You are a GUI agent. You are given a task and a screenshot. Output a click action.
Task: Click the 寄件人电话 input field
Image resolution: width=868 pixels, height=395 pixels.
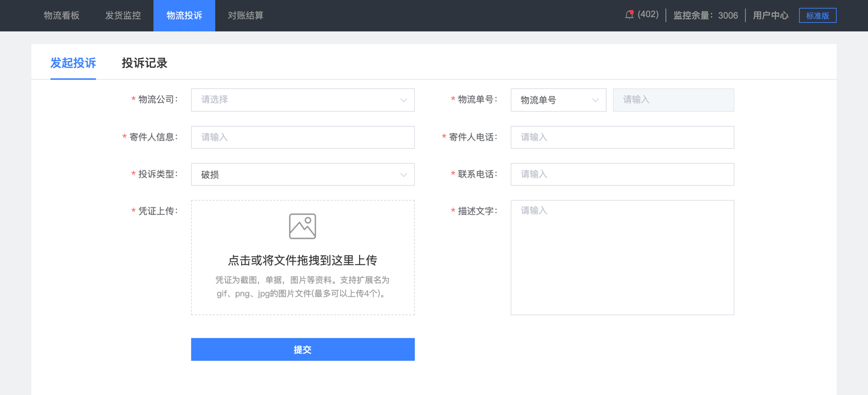pyautogui.click(x=622, y=137)
